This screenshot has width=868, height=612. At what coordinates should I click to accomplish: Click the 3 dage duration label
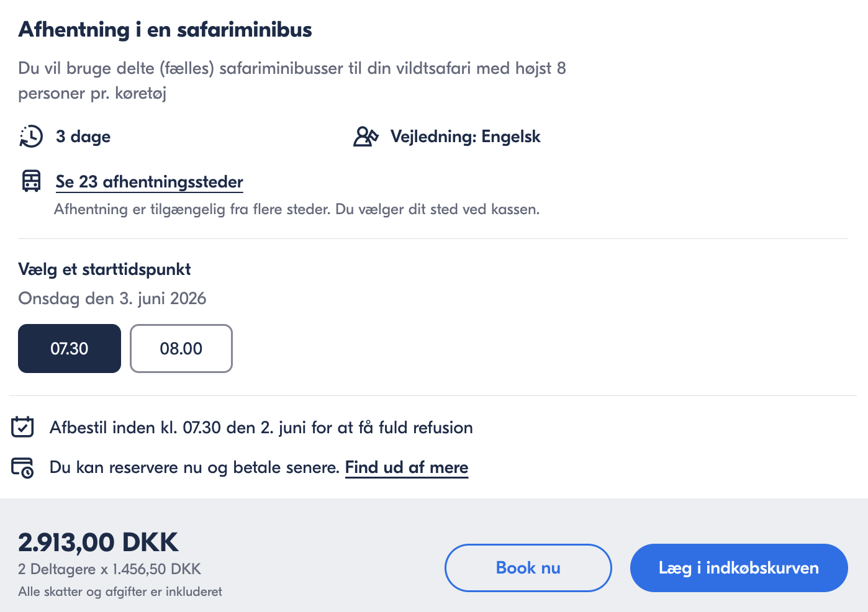[x=83, y=137]
